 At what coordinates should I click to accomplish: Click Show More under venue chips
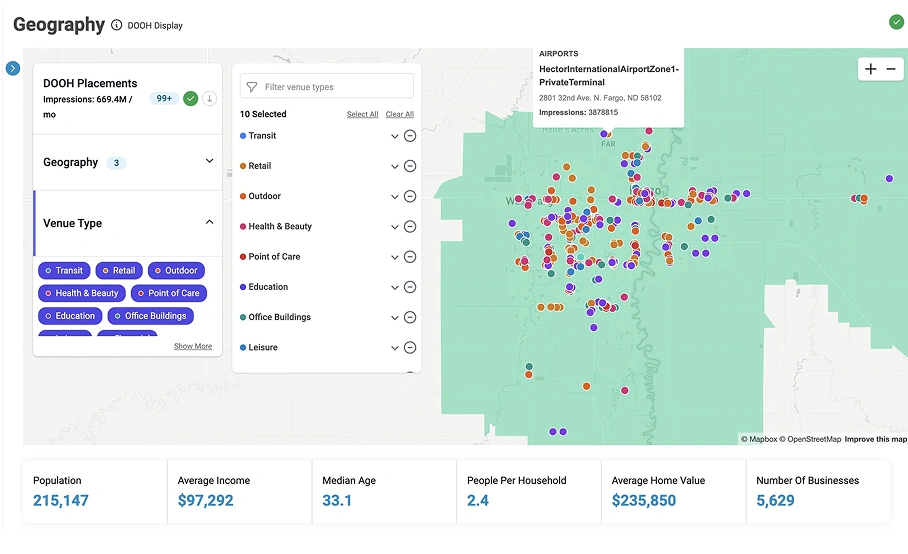coord(193,346)
